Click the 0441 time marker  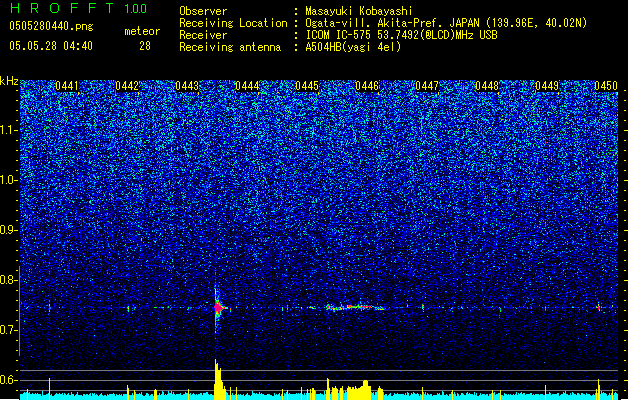click(67, 86)
